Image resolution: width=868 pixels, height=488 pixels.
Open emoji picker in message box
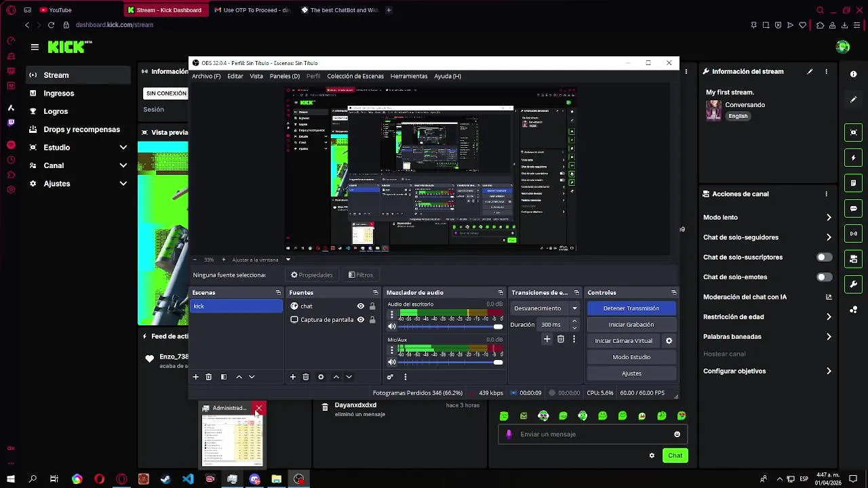(677, 434)
